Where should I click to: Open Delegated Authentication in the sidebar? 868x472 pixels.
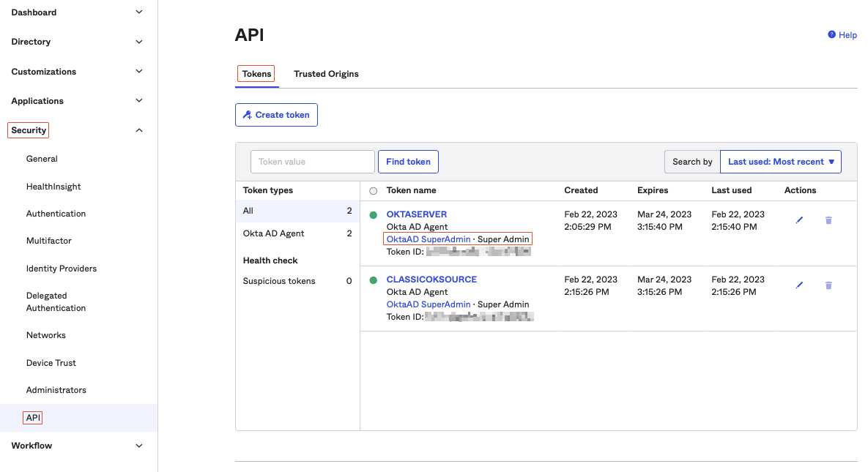56,301
